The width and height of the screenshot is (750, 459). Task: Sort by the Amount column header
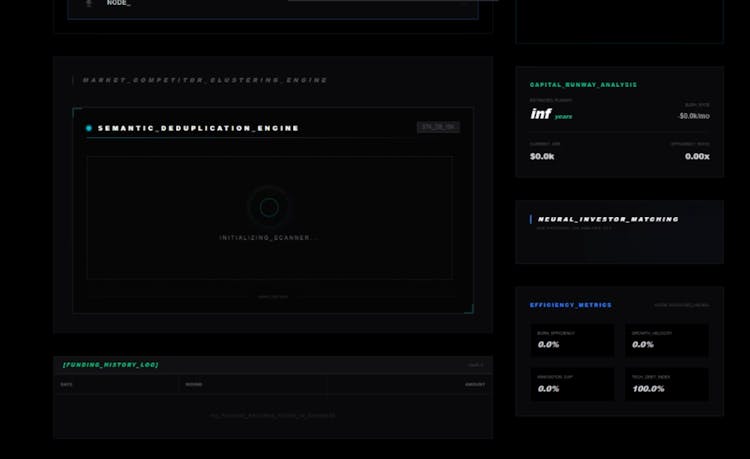pyautogui.click(x=474, y=384)
